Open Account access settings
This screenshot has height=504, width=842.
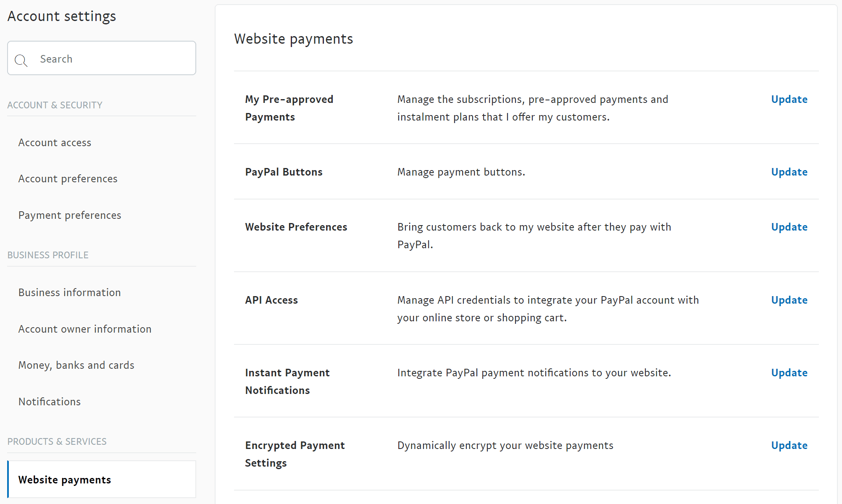point(55,143)
